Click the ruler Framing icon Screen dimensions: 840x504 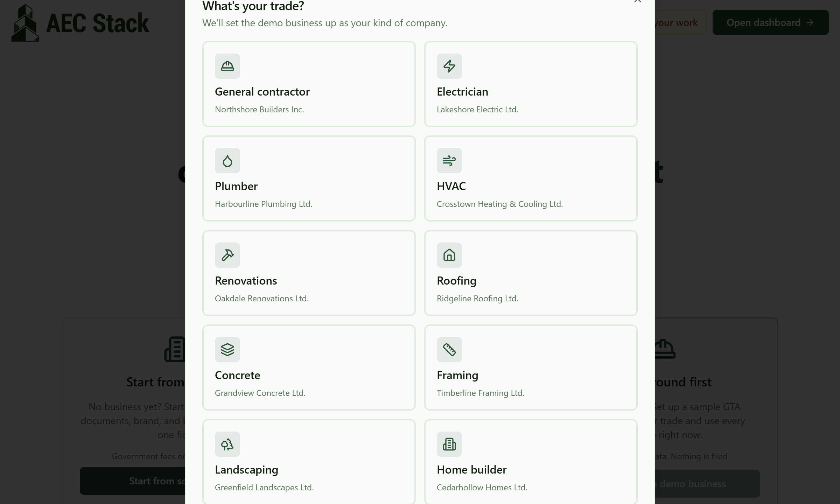pyautogui.click(x=449, y=350)
